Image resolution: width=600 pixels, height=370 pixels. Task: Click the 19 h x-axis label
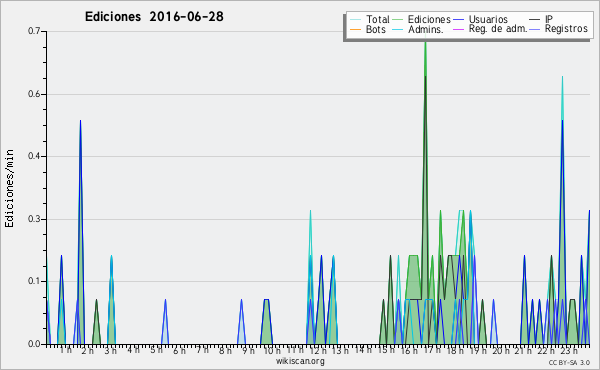(x=478, y=350)
